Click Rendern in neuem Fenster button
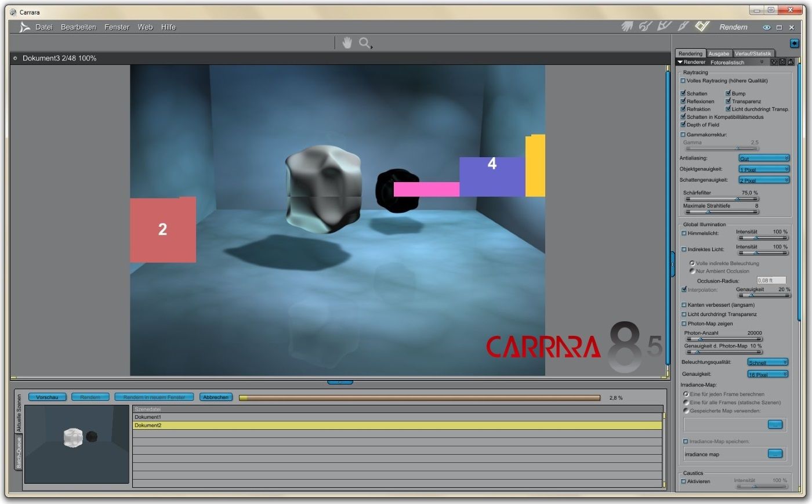 coord(154,397)
